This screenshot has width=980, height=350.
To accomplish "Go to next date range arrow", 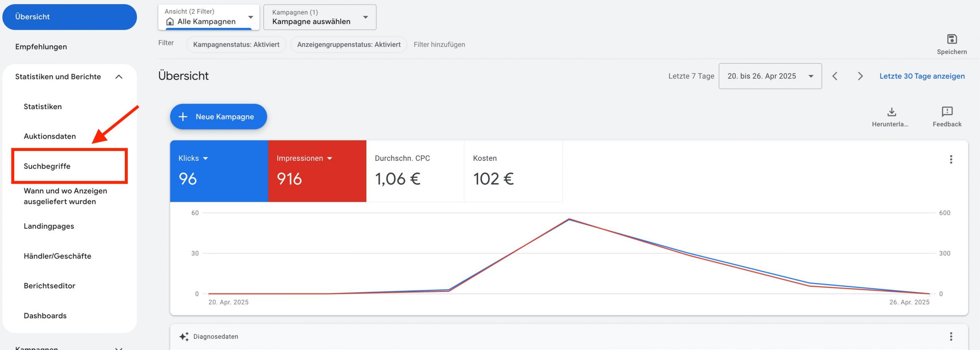I will click(860, 76).
